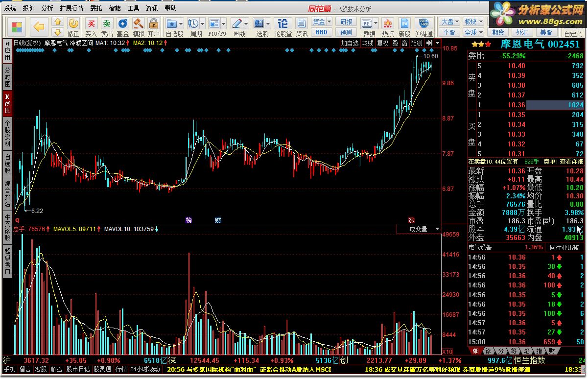The image size is (588, 379).
Task: Click the collapse arrow above 应用 sidebar
Action: (7, 44)
